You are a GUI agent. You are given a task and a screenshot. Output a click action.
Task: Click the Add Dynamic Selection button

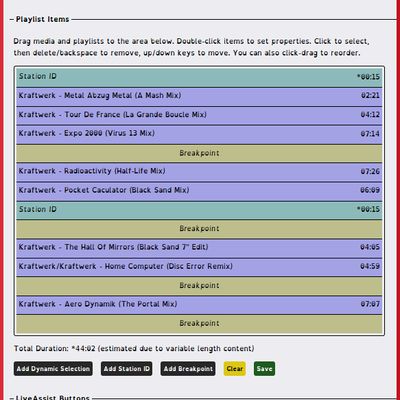53,369
